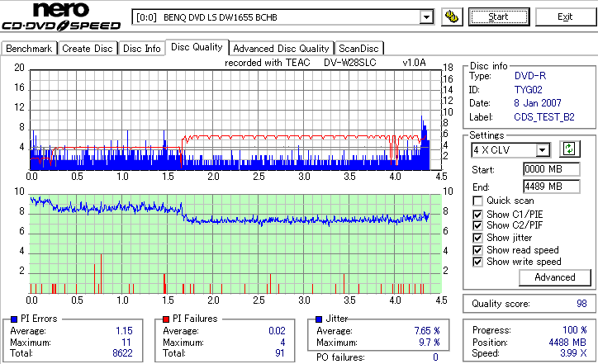
Task: Switch to the Benchmark tab
Action: click(x=29, y=49)
